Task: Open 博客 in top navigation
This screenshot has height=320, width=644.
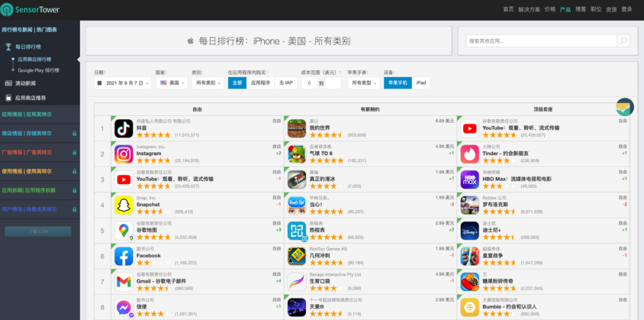Action: (x=581, y=10)
